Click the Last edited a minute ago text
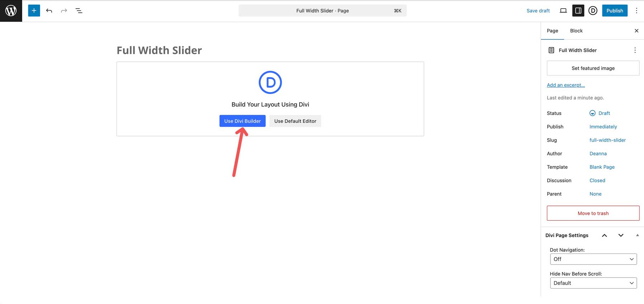Viewport: 644px width, 304px height. point(575,98)
